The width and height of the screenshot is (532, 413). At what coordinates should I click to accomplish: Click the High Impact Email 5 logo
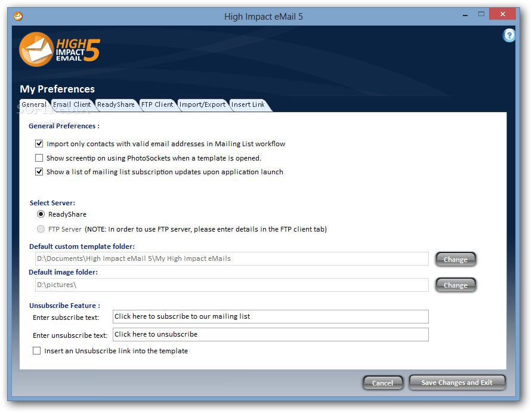click(60, 50)
